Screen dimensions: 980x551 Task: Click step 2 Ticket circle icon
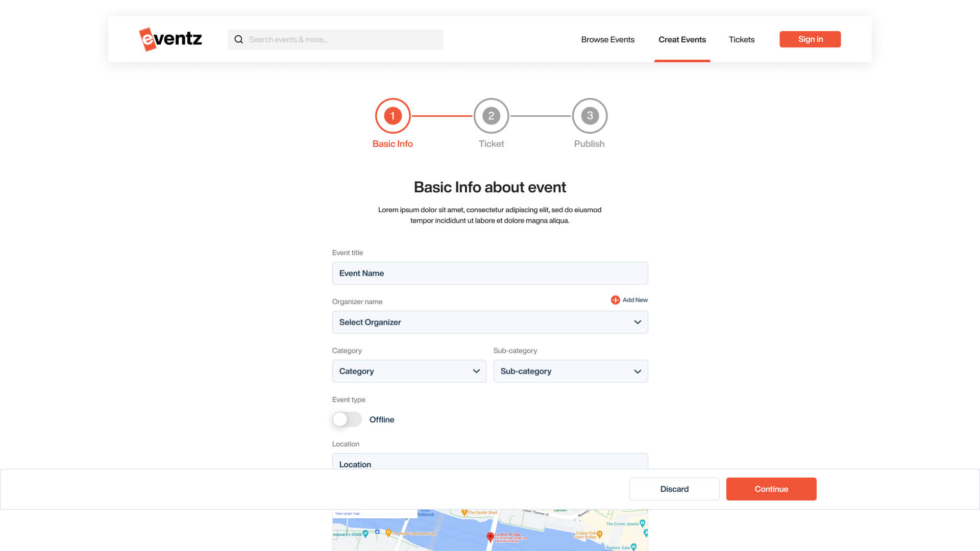pyautogui.click(x=491, y=115)
